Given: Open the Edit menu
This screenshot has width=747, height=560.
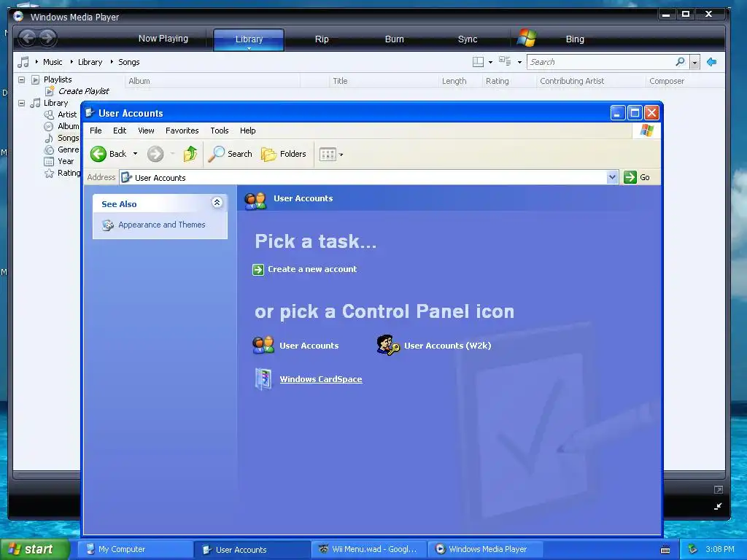Looking at the screenshot, I should 120,131.
